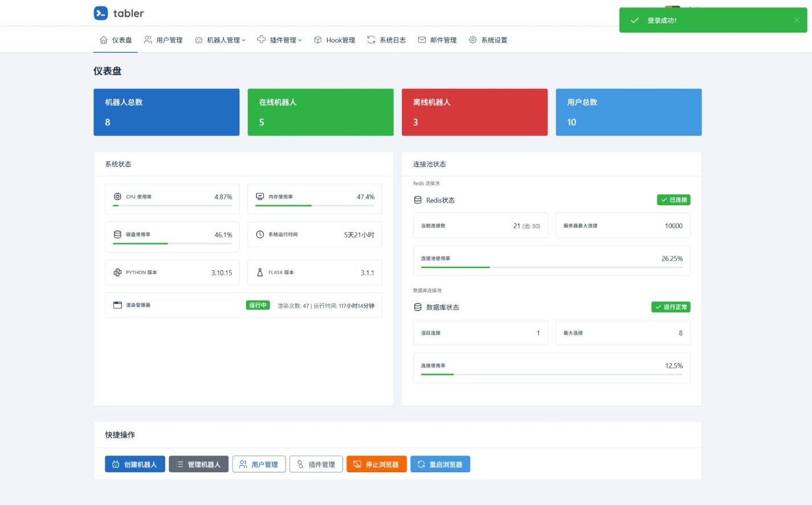The image size is (812, 505).
Task: Click the 重启浏览器 button
Action: pos(440,464)
